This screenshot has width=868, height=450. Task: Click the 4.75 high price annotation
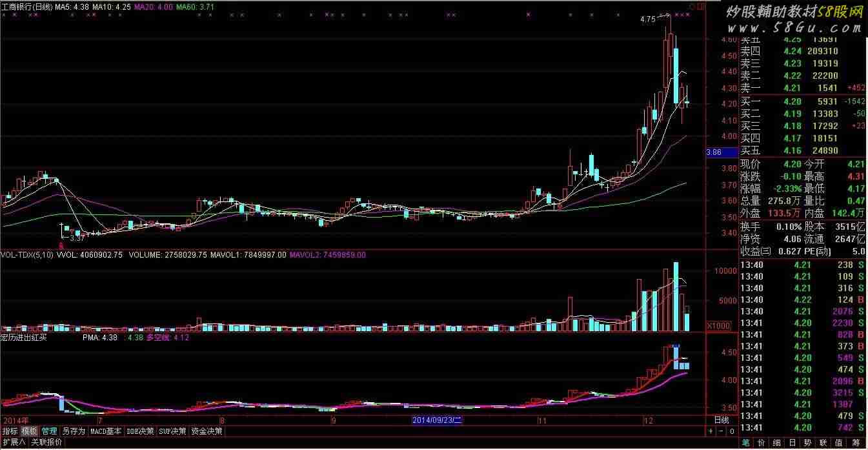(648, 19)
